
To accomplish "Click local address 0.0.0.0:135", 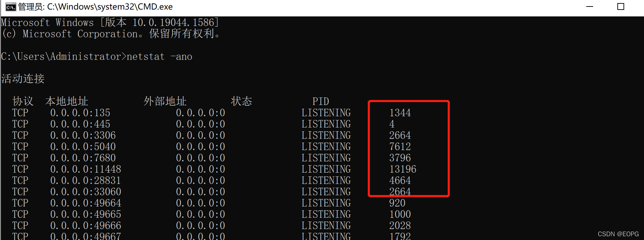I will click(x=80, y=113).
